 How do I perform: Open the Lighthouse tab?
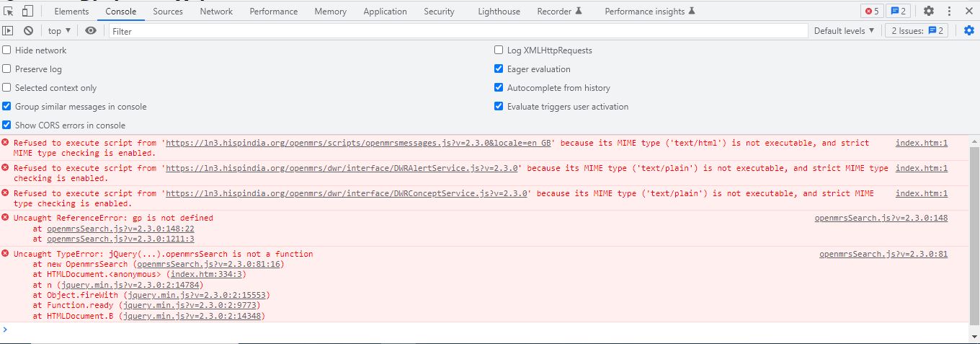point(499,12)
